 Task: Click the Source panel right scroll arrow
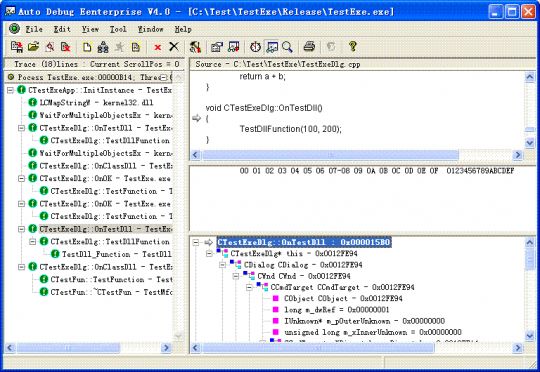518,155
